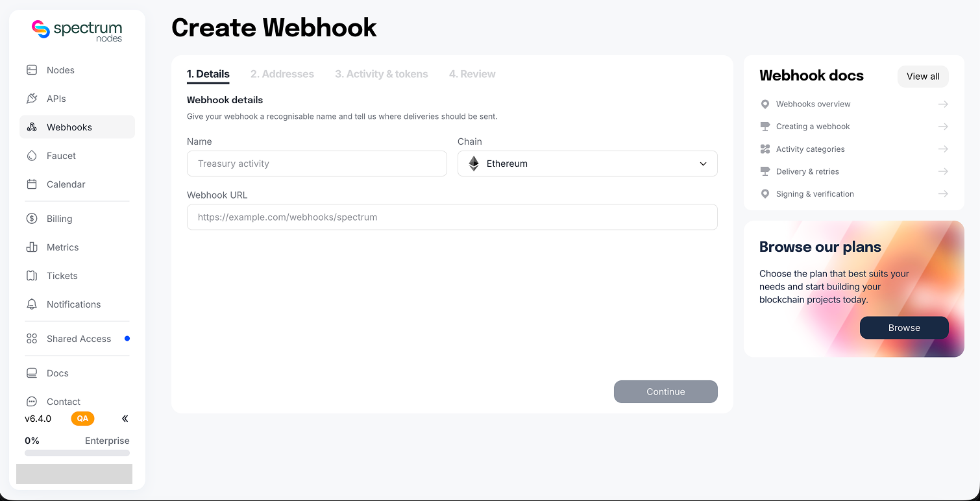
Task: Open Metrics in the sidebar
Action: click(x=77, y=247)
